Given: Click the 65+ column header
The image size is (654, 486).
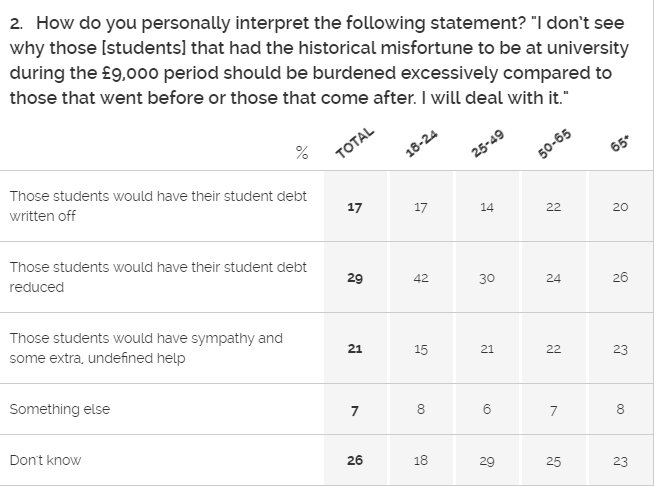Looking at the screenshot, I should (620, 144).
